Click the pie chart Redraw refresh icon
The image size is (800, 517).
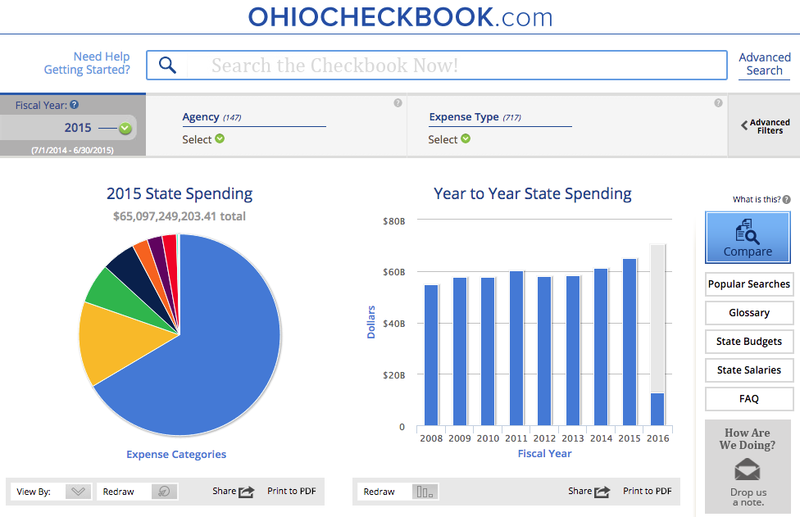click(x=164, y=491)
